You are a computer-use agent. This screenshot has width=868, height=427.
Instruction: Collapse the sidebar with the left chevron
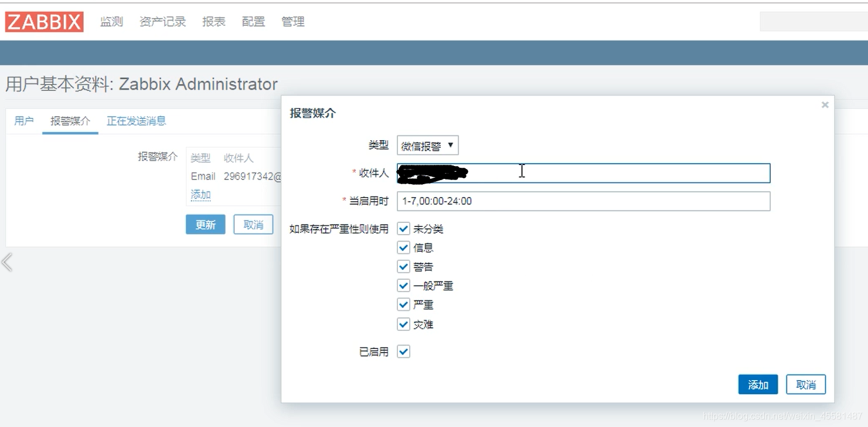7,262
